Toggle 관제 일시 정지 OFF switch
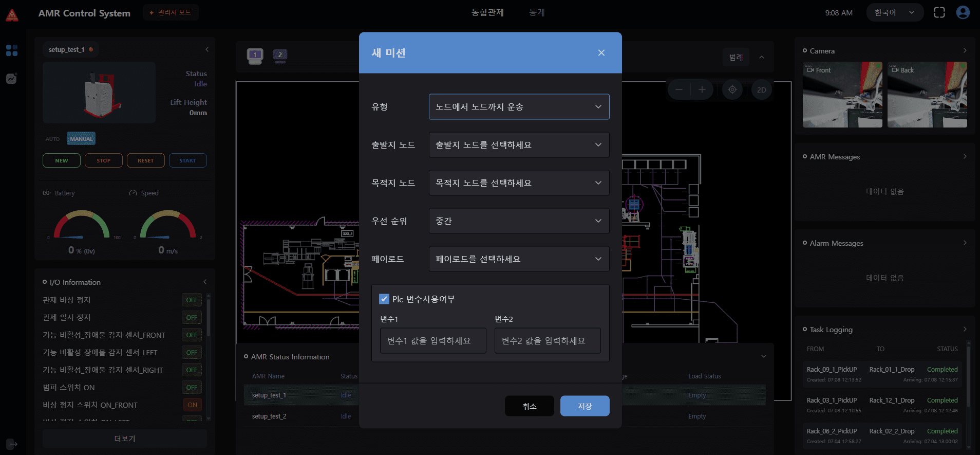 [192, 317]
